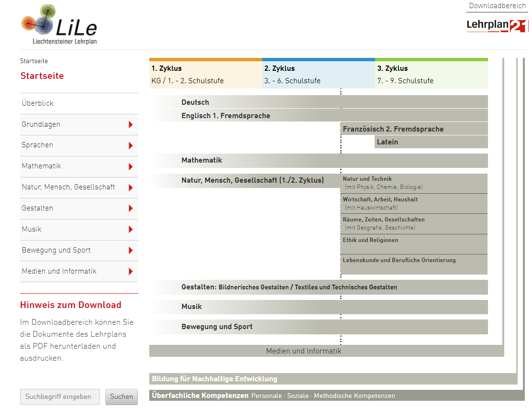This screenshot has width=532, height=408.
Task: Expand the Grundlagen menu arrow
Action: coord(131,125)
